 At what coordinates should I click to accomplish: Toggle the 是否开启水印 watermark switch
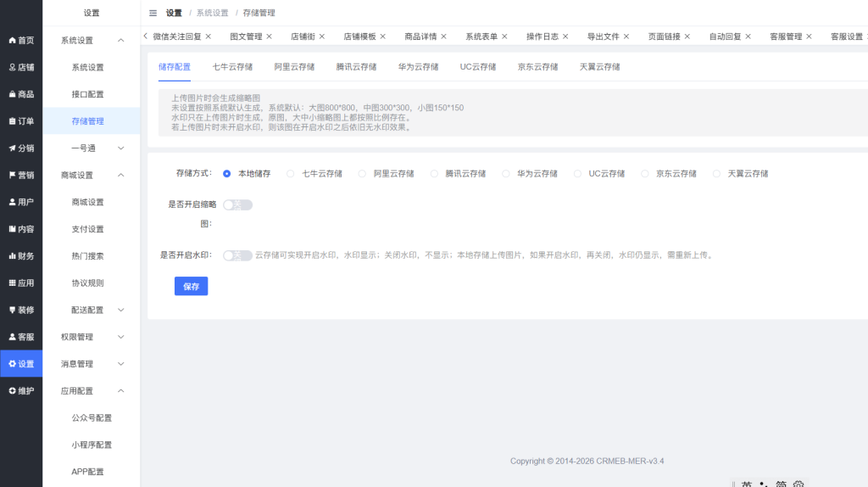coord(237,255)
